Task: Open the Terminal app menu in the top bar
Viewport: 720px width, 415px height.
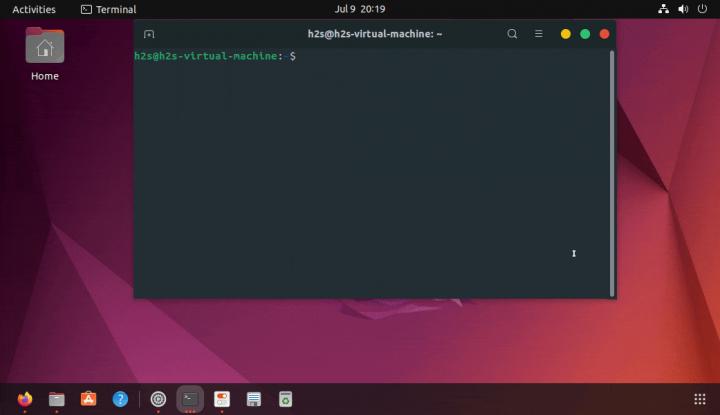Action: pyautogui.click(x=108, y=9)
